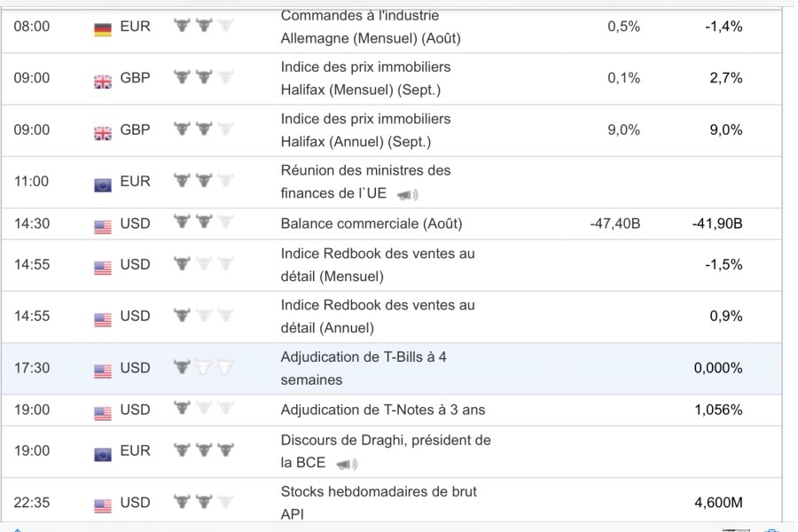798x532 pixels.
Task: Open the Balance commerciale (Août) event
Action: point(372,223)
